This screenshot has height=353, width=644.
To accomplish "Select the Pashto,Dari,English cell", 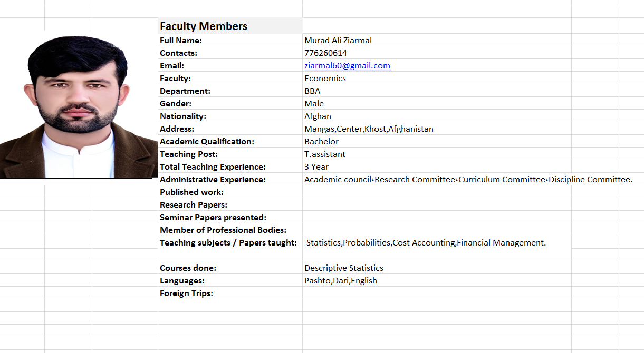I will [437, 280].
